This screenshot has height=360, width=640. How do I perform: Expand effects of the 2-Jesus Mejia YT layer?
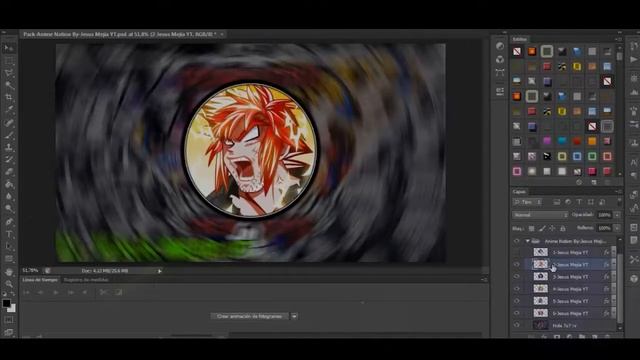(x=613, y=264)
